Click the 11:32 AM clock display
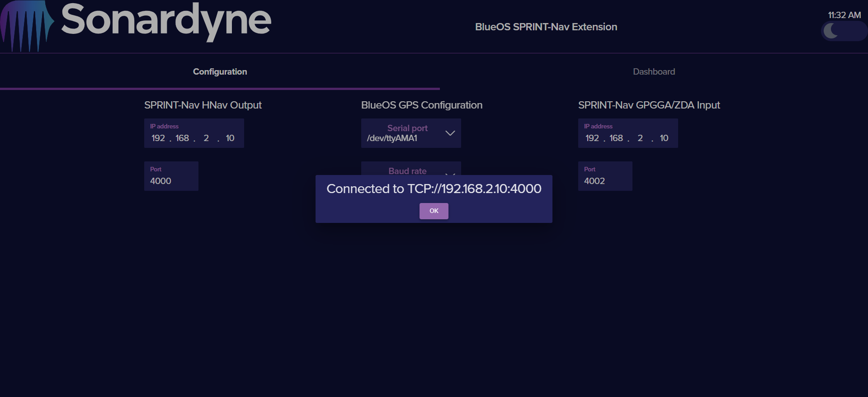Viewport: 868px width, 397px height. point(844,15)
